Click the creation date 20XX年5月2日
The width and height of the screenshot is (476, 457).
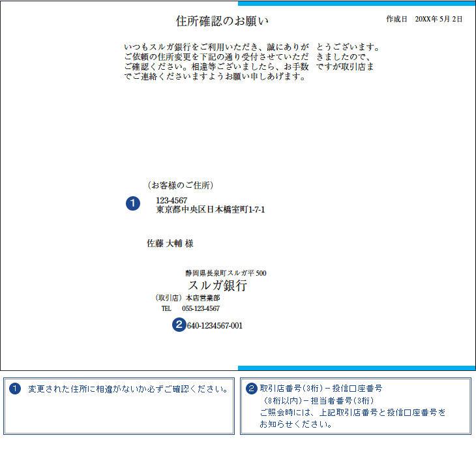439,19
